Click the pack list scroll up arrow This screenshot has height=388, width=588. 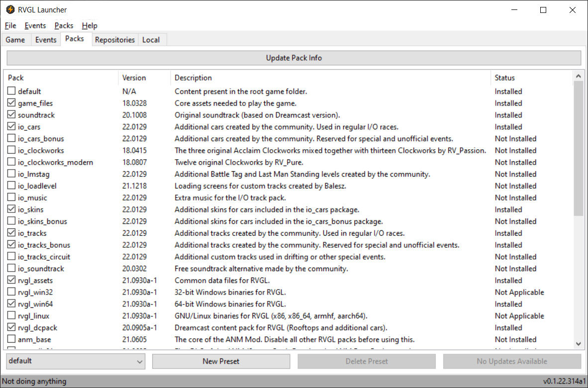(x=578, y=76)
